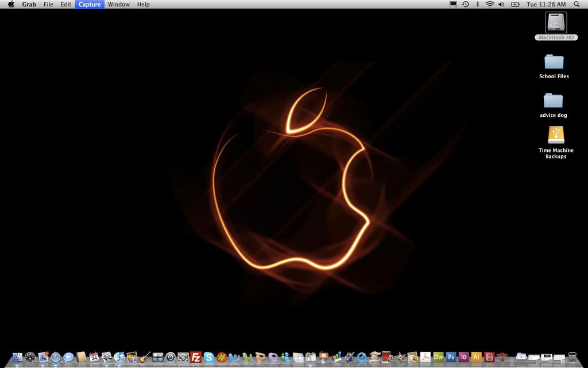Open the Apple menu
Screen dimensions: 588x368
point(11,4)
